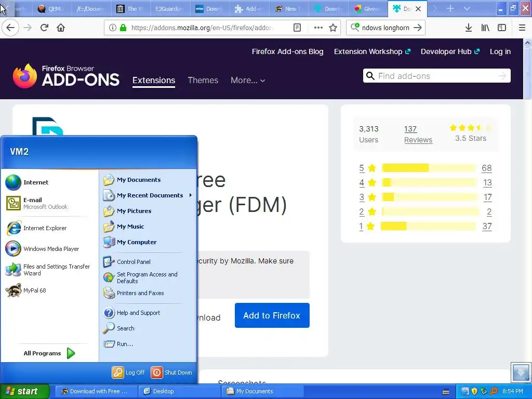532x399 pixels.
Task: Click the Find add-ons search field
Action: (x=436, y=76)
